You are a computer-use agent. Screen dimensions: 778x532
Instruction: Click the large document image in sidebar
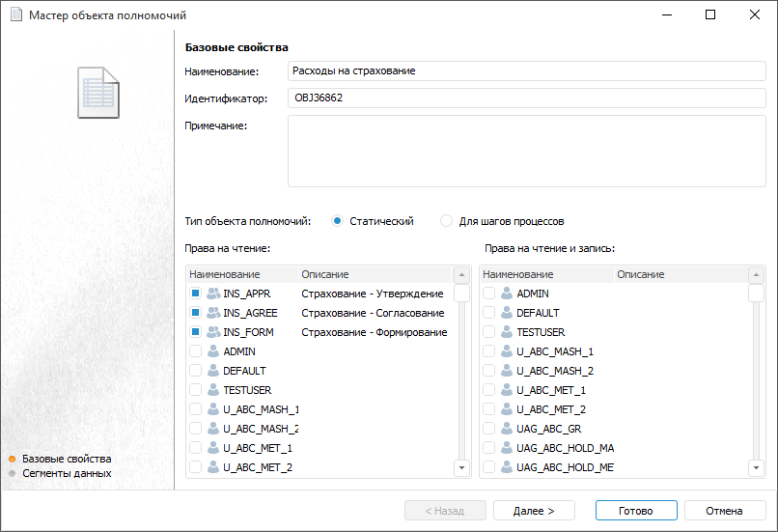98,93
